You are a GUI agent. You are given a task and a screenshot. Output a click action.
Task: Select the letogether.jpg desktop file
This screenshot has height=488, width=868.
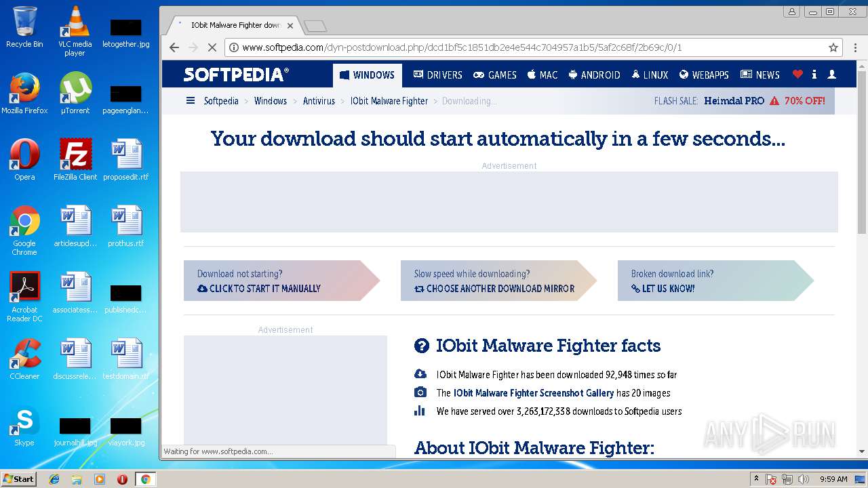click(x=125, y=32)
